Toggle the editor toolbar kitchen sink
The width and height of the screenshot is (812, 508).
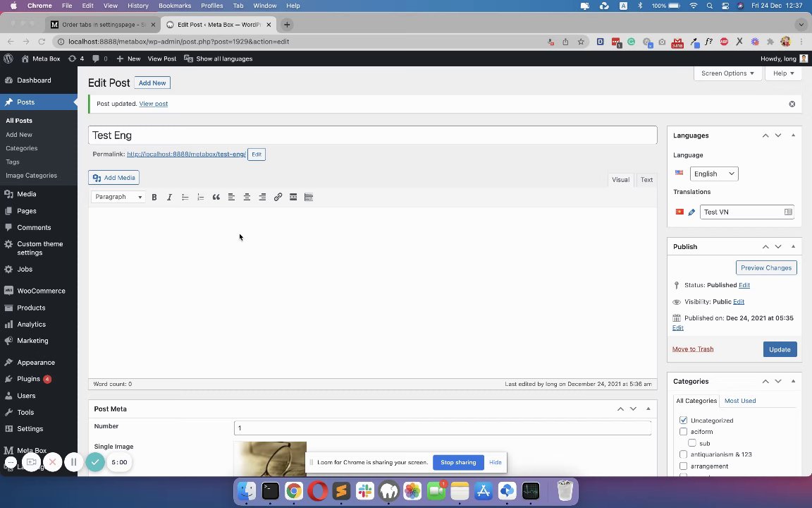click(309, 197)
